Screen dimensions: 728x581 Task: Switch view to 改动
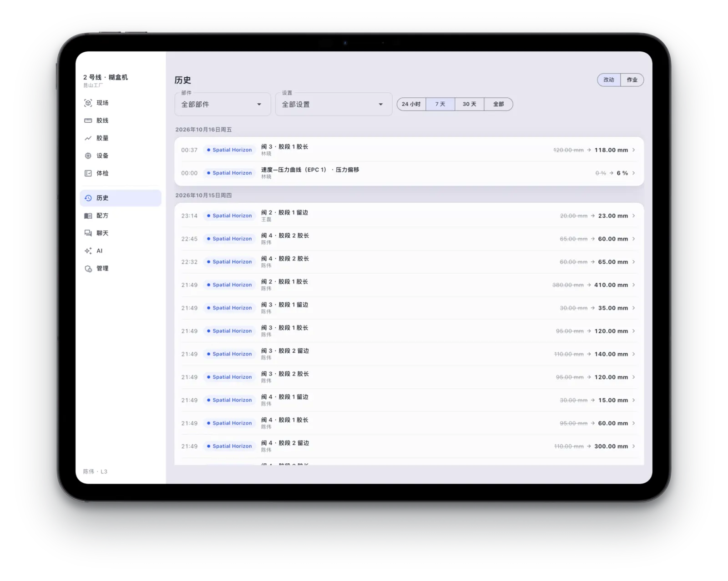coord(609,80)
